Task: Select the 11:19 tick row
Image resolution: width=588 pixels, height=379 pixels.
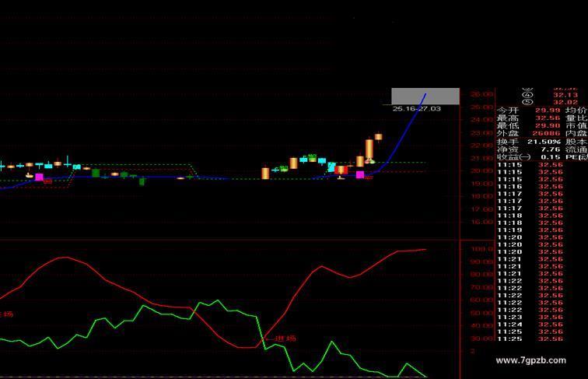Action: [530, 230]
